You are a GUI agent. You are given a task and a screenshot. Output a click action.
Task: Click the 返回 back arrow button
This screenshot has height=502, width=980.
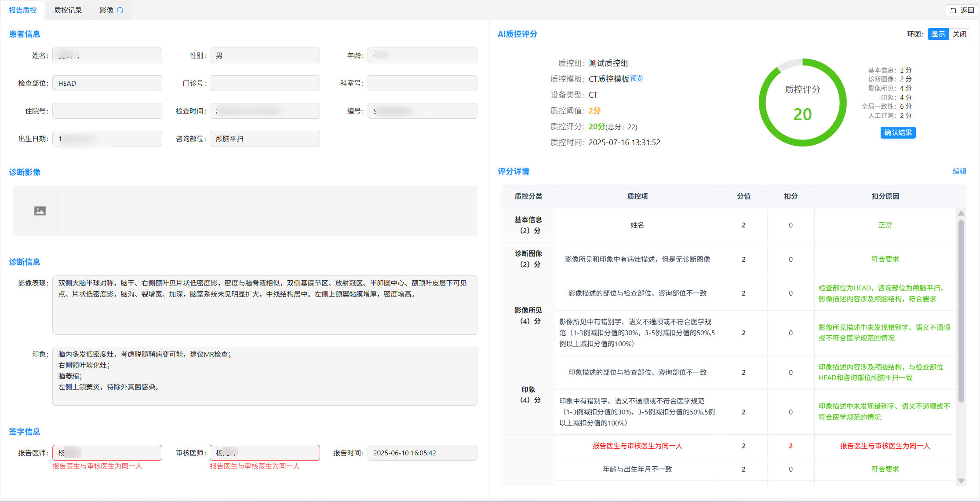[962, 10]
